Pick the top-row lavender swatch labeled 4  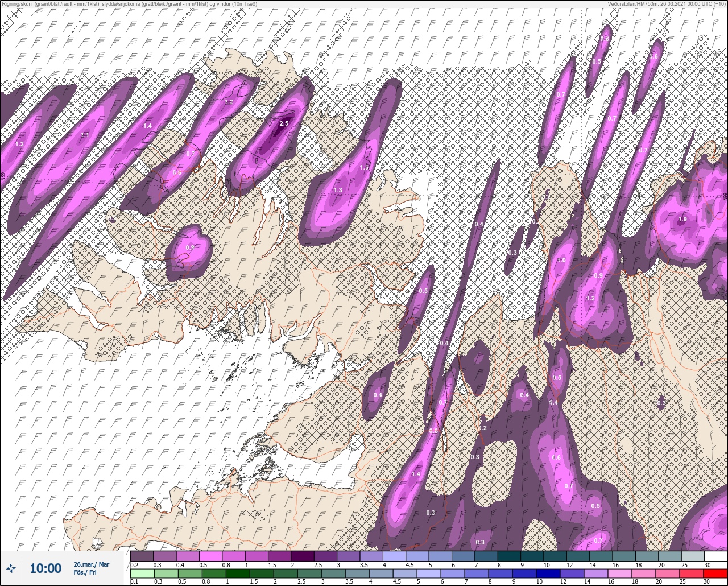(x=394, y=556)
